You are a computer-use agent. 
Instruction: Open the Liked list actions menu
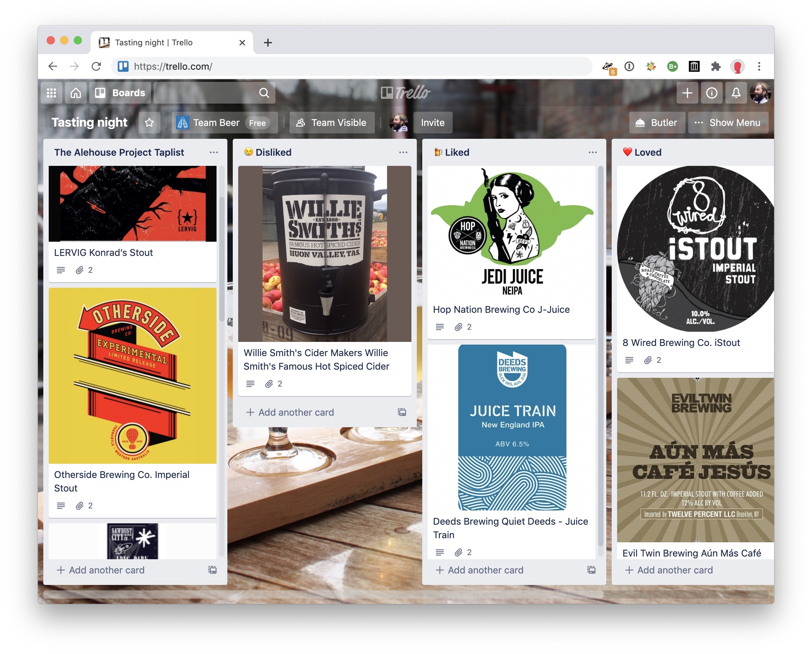[592, 152]
